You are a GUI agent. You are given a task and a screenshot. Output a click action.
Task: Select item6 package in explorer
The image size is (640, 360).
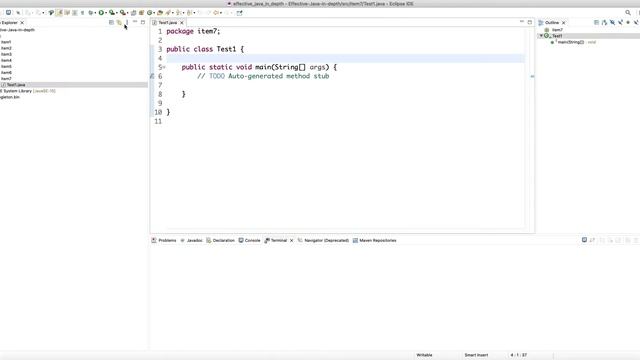[x=6, y=72]
